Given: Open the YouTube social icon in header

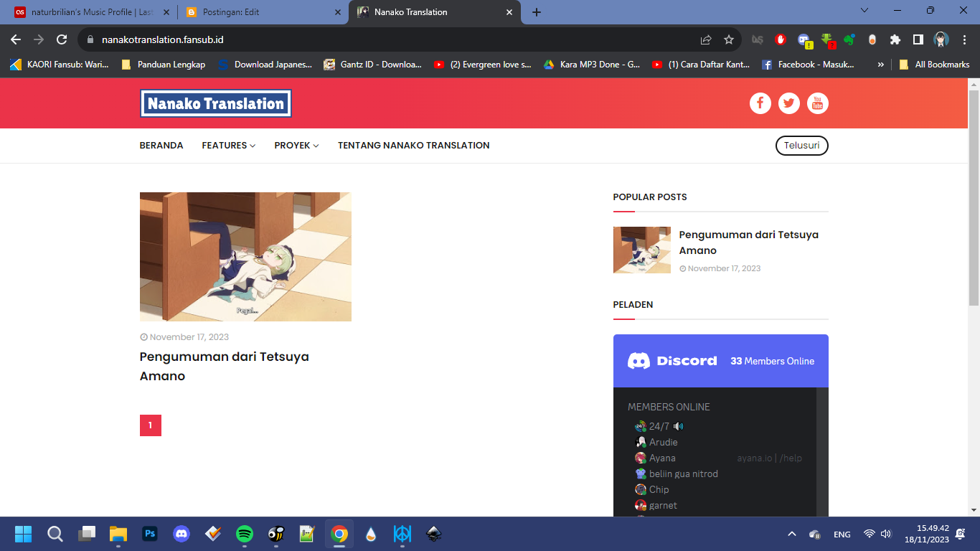Looking at the screenshot, I should pos(818,103).
